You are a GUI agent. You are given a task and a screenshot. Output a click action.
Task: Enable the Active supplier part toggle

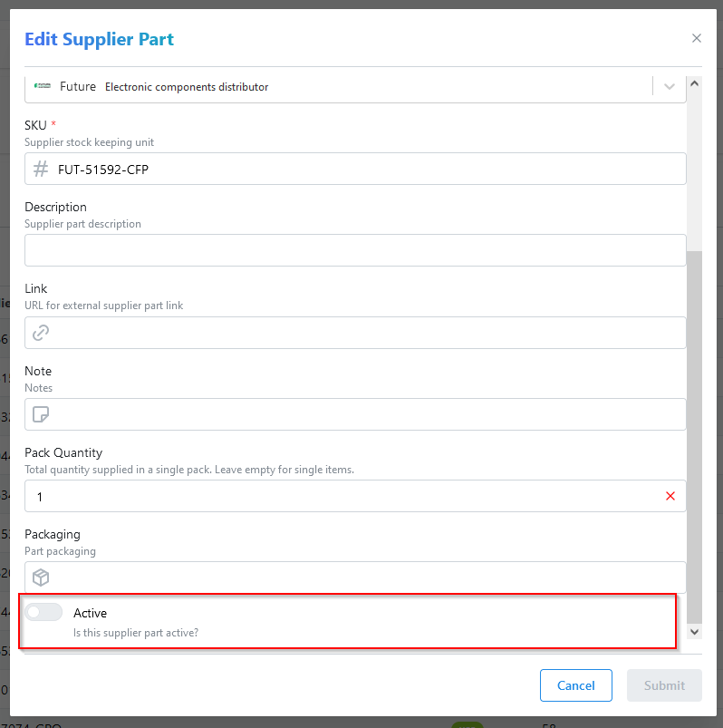click(x=43, y=612)
